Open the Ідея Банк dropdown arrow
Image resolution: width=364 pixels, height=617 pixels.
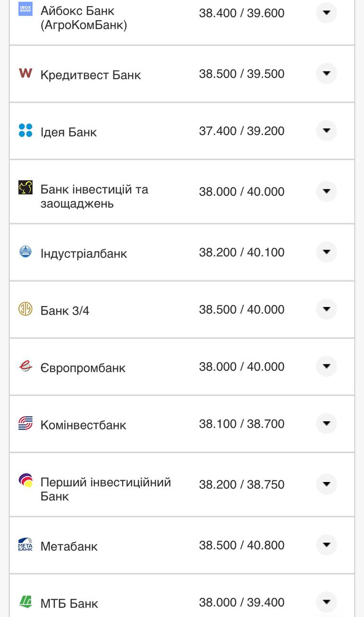point(326,131)
